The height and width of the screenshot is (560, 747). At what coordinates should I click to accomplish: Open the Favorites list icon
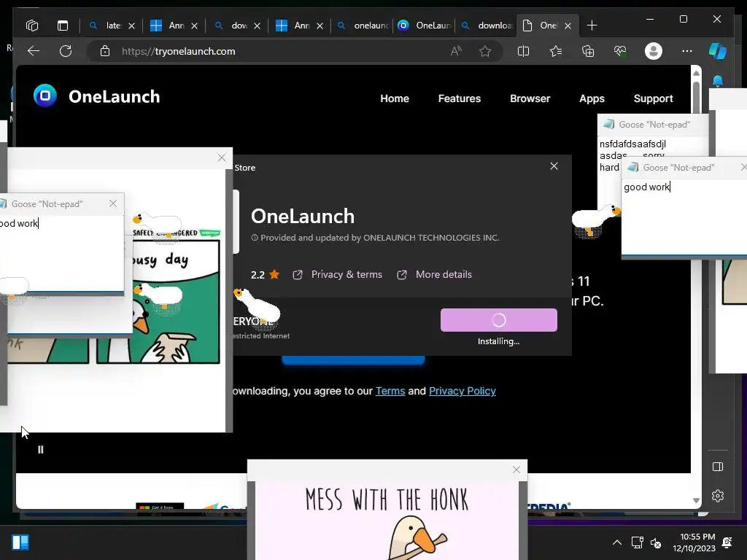pyautogui.click(x=555, y=51)
